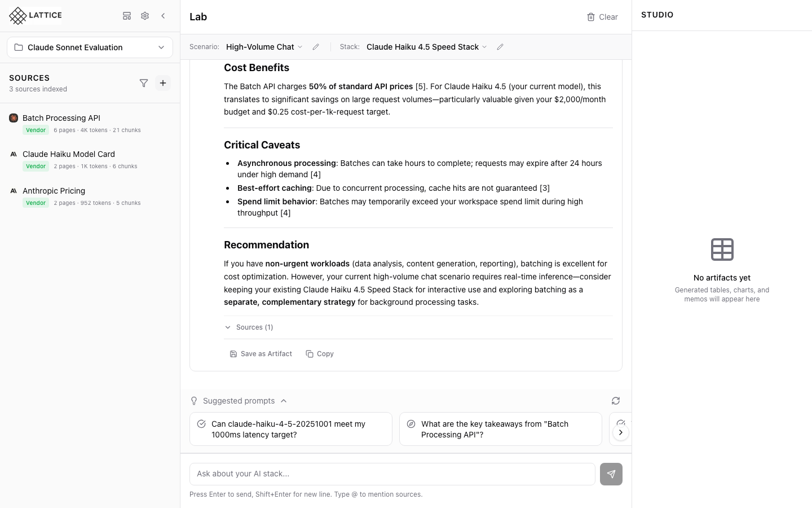The height and width of the screenshot is (508, 812).
Task: Collapse the Suggested prompts section
Action: [x=284, y=401]
